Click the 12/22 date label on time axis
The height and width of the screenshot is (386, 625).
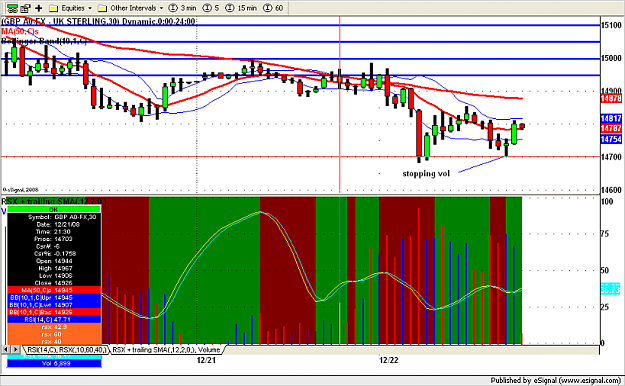click(389, 360)
